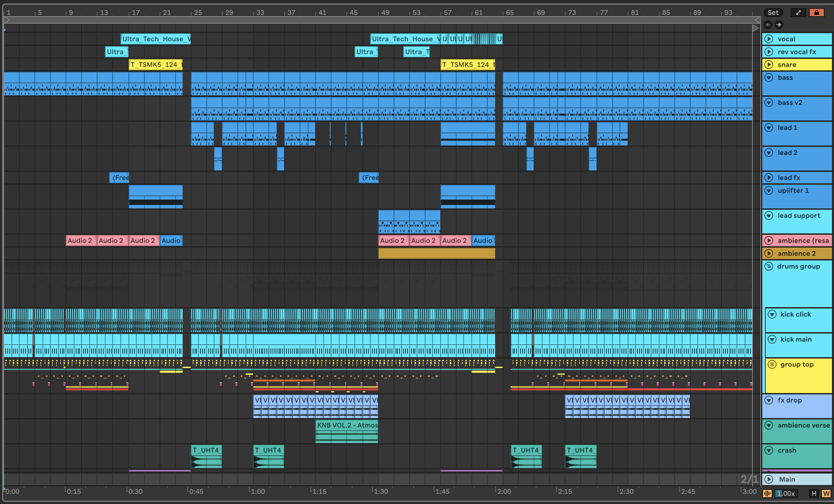This screenshot has height=504, width=834.
Task: Toggle the Automation Mode button
Action: tap(798, 13)
